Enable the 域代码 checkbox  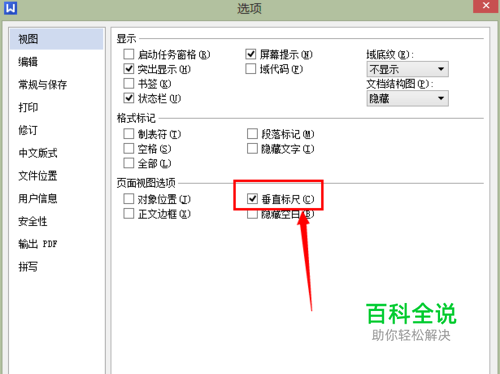[251, 69]
